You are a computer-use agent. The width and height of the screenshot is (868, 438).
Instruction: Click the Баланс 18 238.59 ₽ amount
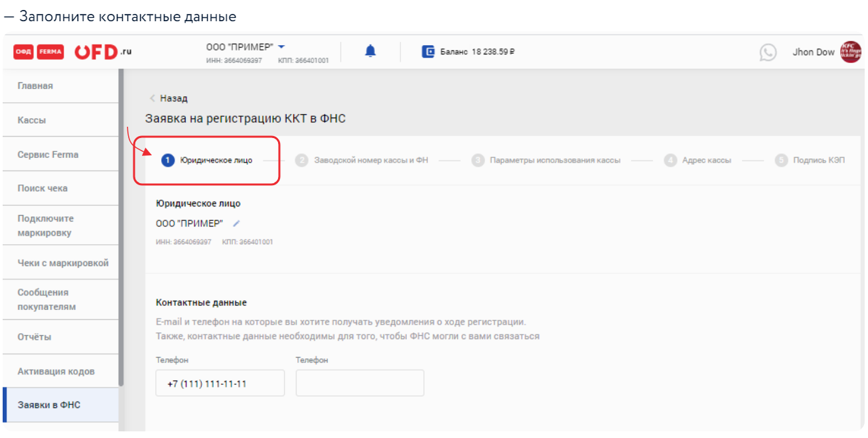pos(478,52)
